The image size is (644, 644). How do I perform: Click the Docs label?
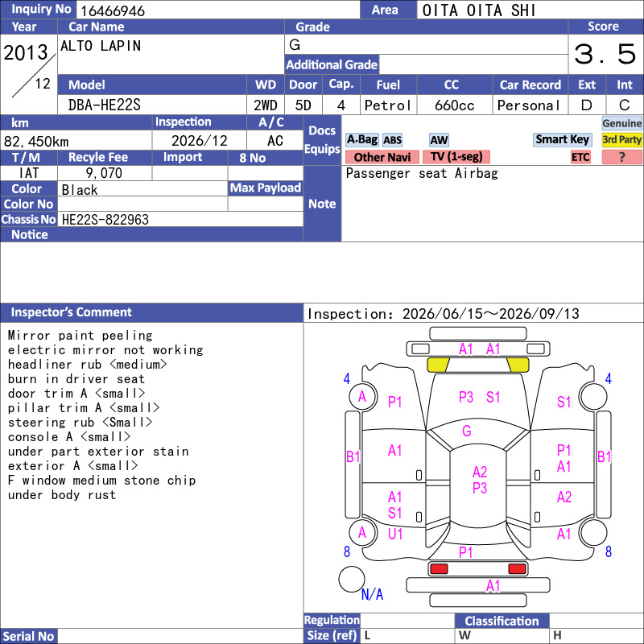[322, 130]
